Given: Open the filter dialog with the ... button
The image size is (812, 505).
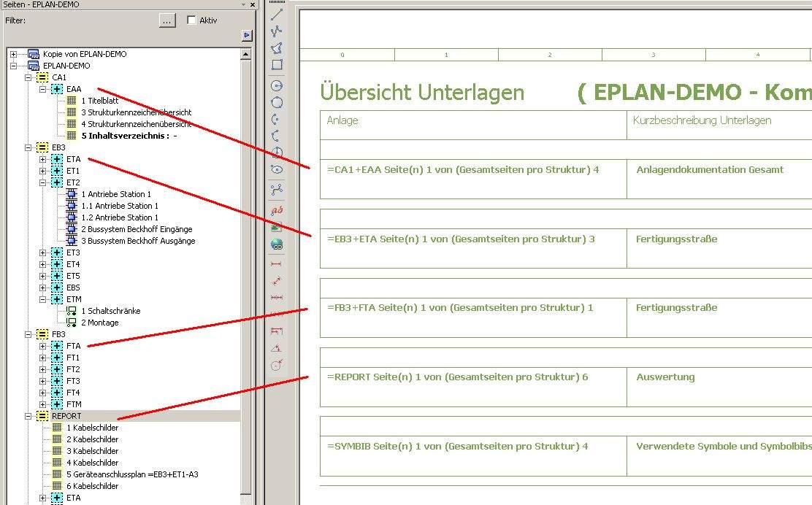Looking at the screenshot, I should tap(167, 20).
